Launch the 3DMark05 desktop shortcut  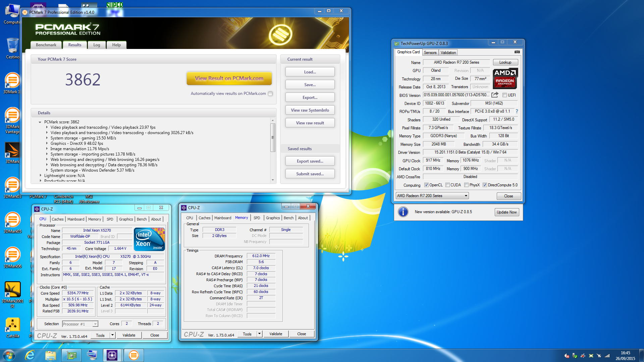(x=12, y=223)
